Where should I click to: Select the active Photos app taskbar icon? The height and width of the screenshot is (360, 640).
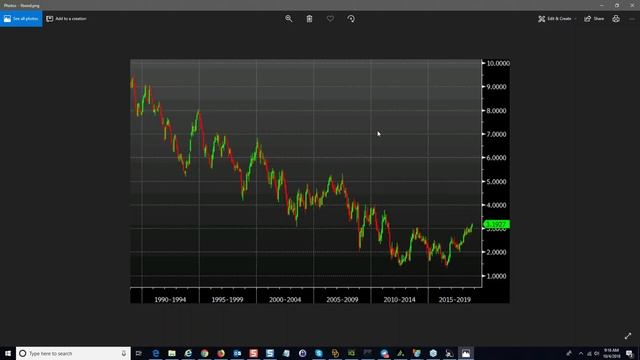click(x=466, y=353)
